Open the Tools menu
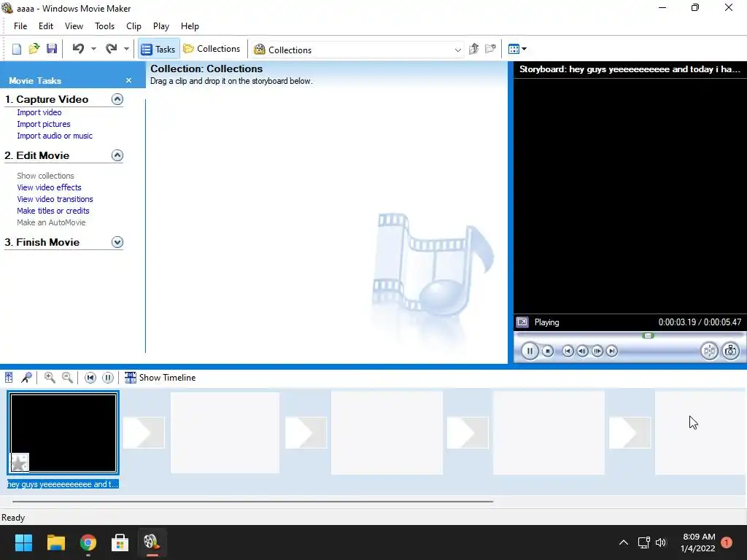The image size is (747, 560). (104, 26)
